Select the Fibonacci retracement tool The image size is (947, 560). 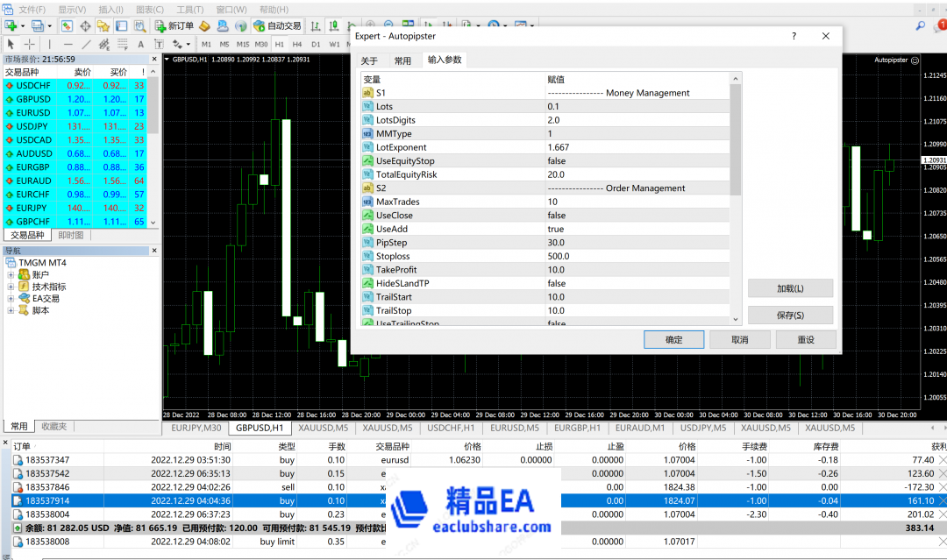121,43
